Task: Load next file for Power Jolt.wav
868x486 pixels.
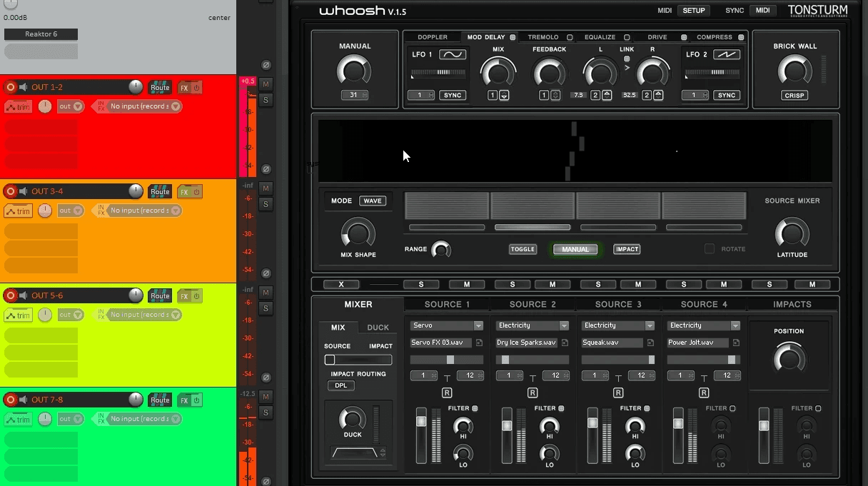Action: pyautogui.click(x=736, y=343)
